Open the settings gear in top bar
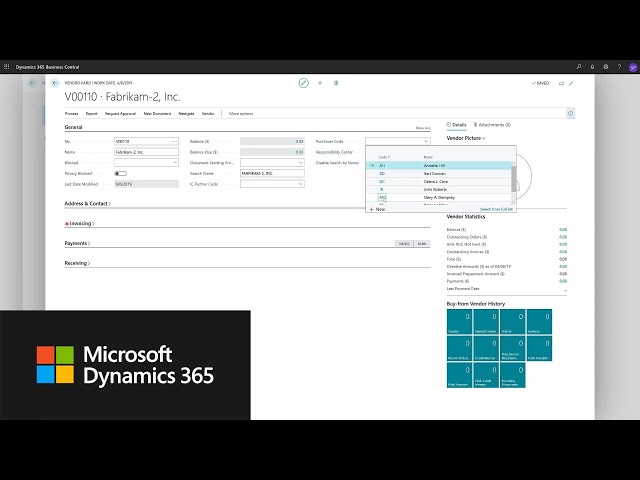Screen dimensions: 640x480 point(606,66)
